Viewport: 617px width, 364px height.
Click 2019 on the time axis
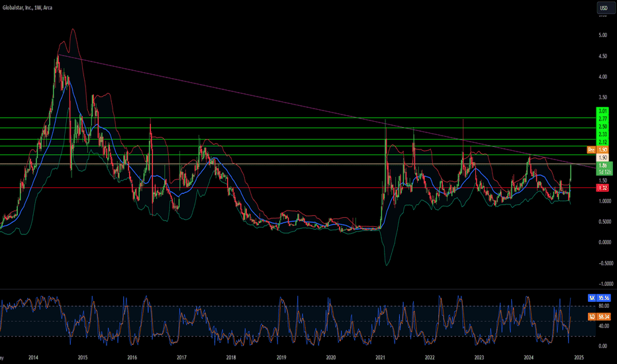pyautogui.click(x=281, y=357)
